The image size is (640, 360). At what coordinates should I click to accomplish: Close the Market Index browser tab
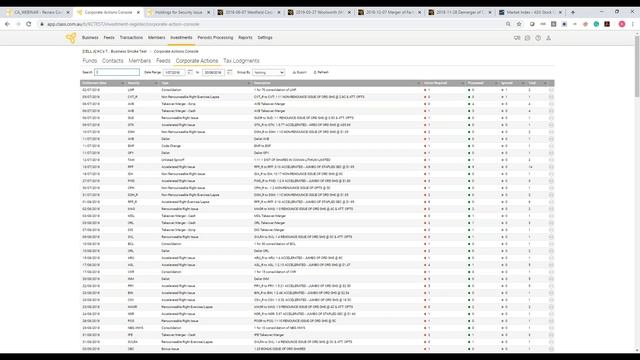coord(560,13)
